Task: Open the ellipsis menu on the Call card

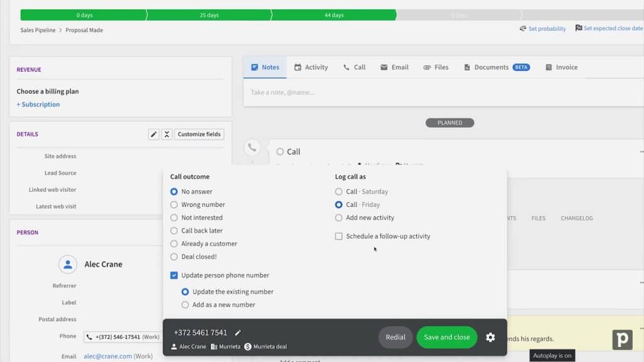Action: pyautogui.click(x=641, y=151)
